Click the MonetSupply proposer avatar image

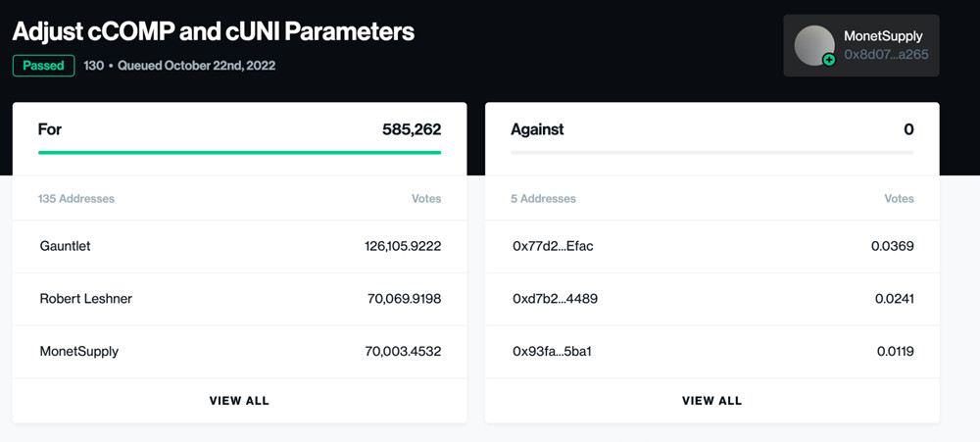(813, 45)
